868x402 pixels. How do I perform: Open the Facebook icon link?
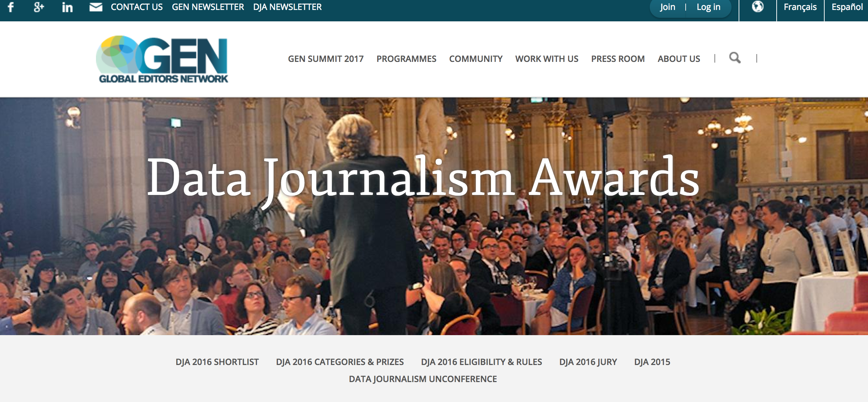[11, 7]
